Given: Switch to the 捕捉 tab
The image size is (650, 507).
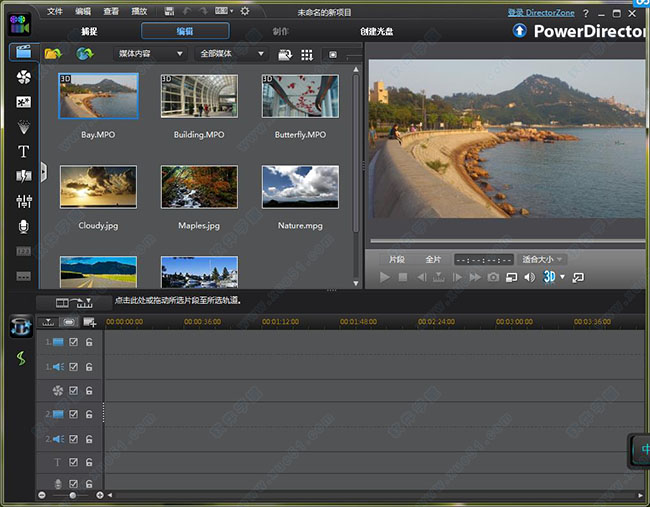Looking at the screenshot, I should (x=89, y=32).
